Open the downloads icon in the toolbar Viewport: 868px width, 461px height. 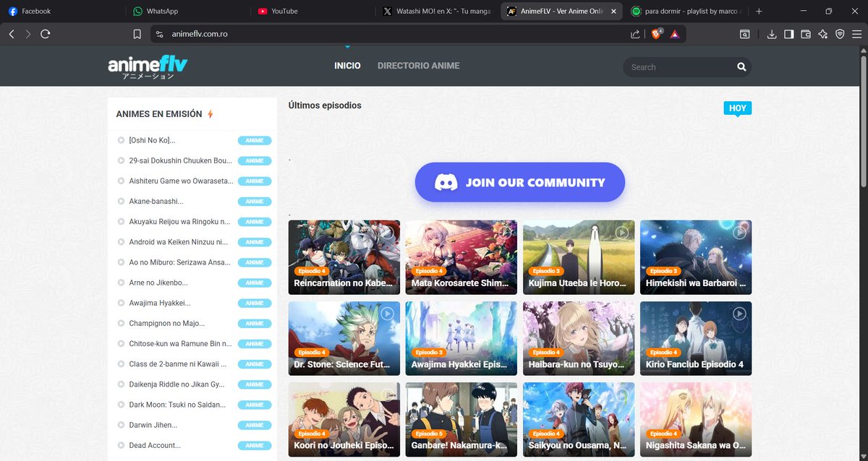(x=772, y=34)
